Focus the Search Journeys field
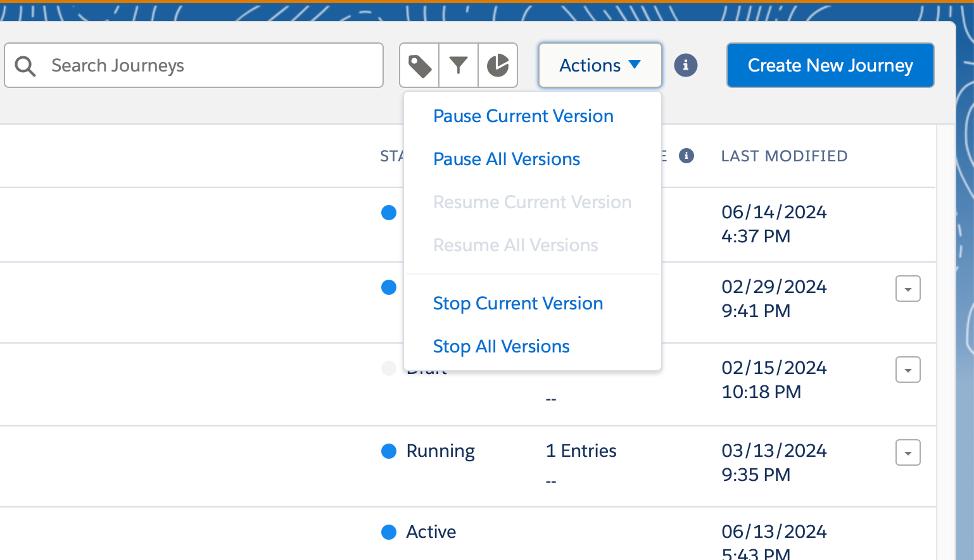This screenshot has width=974, height=560. (x=194, y=65)
